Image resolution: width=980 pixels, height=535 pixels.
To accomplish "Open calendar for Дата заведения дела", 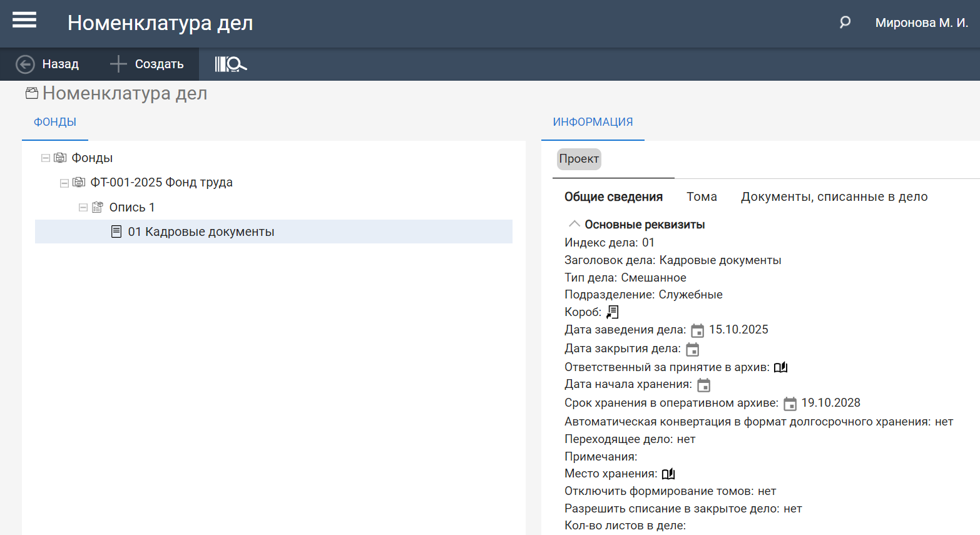I will pos(697,330).
